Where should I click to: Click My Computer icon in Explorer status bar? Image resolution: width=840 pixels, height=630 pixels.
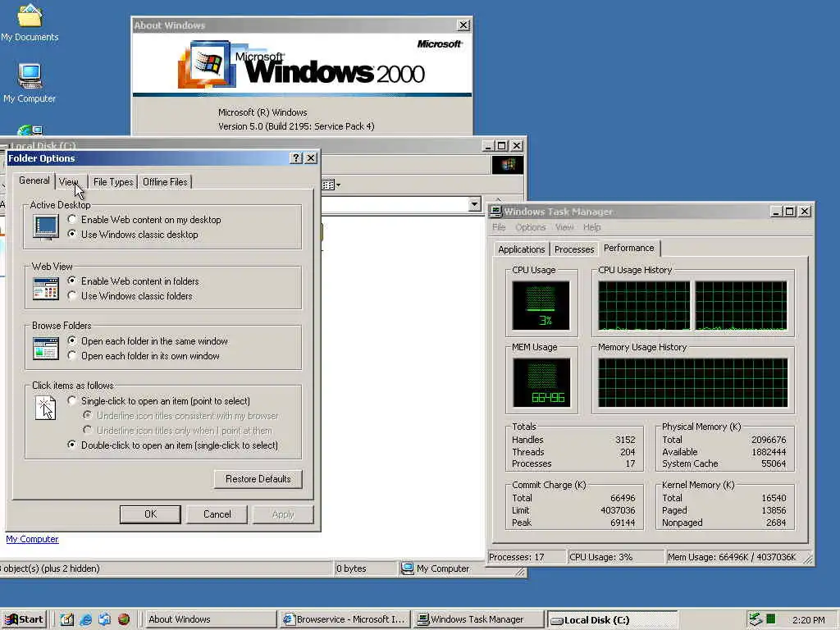coord(408,568)
